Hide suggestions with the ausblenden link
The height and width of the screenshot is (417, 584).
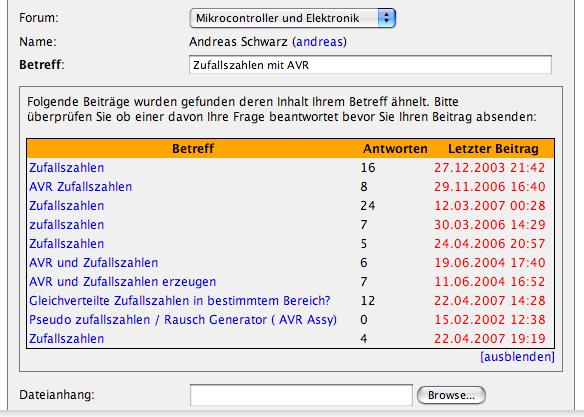[517, 357]
